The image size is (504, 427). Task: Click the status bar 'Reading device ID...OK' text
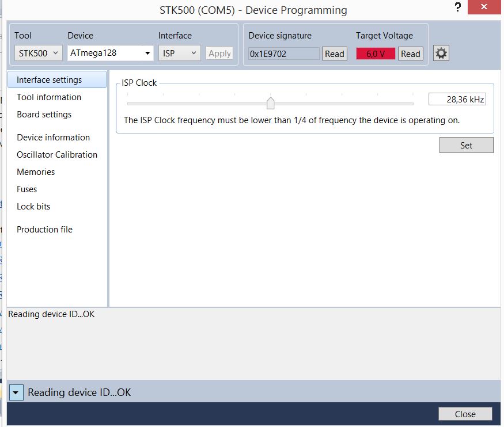pyautogui.click(x=79, y=392)
